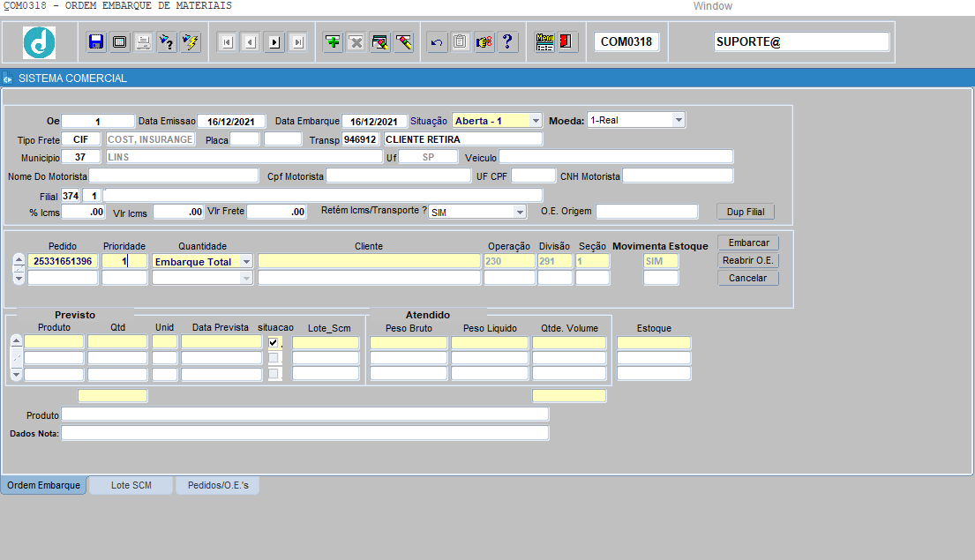Click the CNH Motorista field

[678, 175]
